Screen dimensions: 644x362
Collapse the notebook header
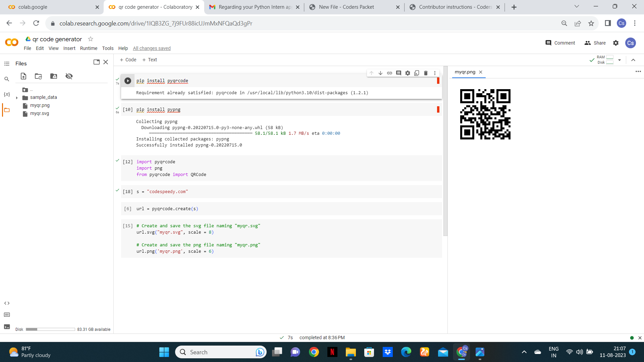pos(633,60)
